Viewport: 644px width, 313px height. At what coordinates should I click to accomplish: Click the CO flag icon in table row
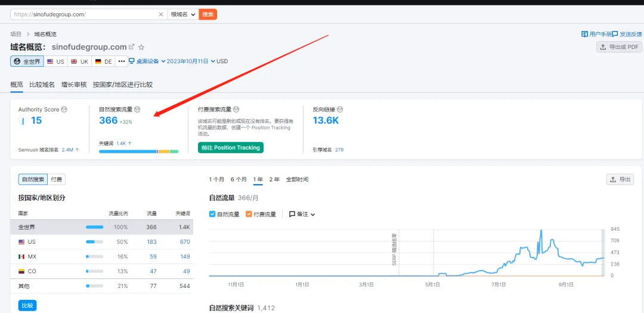click(21, 271)
